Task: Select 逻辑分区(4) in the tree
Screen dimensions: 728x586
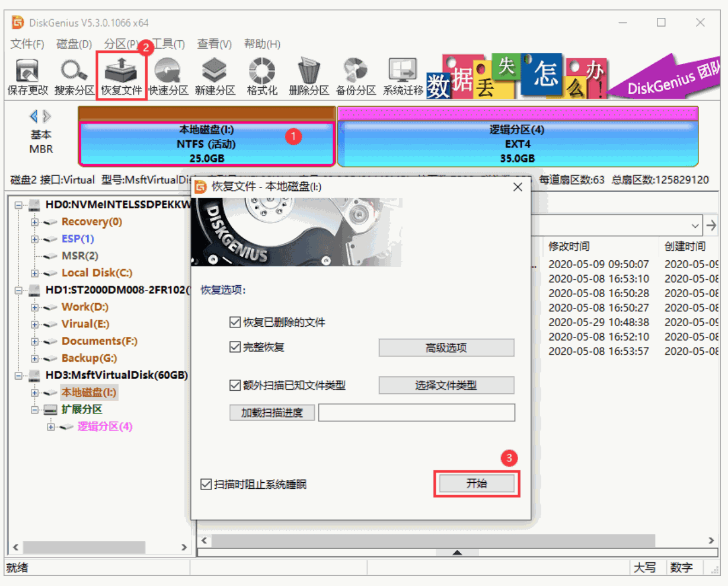Action: [105, 426]
